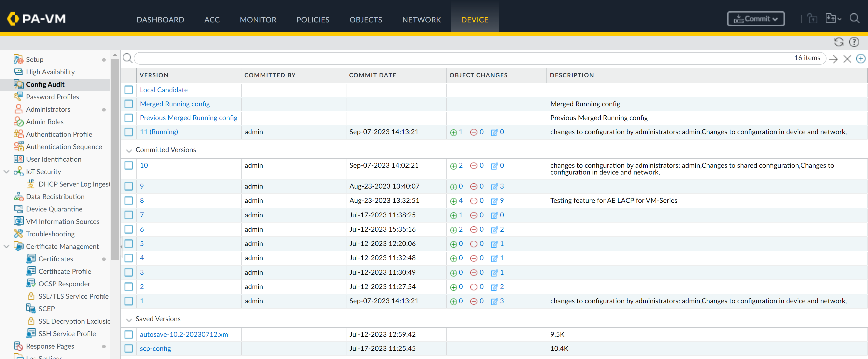Viewport: 868px width, 359px height.
Task: Collapse the Saved Versions section
Action: pyautogui.click(x=129, y=320)
